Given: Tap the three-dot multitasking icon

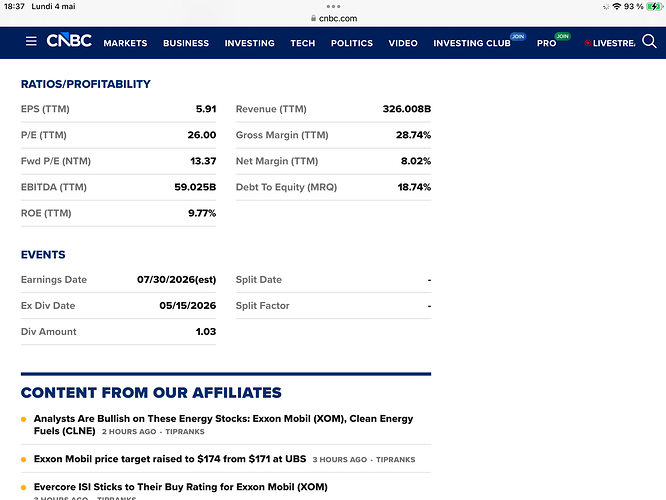Looking at the screenshot, I should (333, 6).
